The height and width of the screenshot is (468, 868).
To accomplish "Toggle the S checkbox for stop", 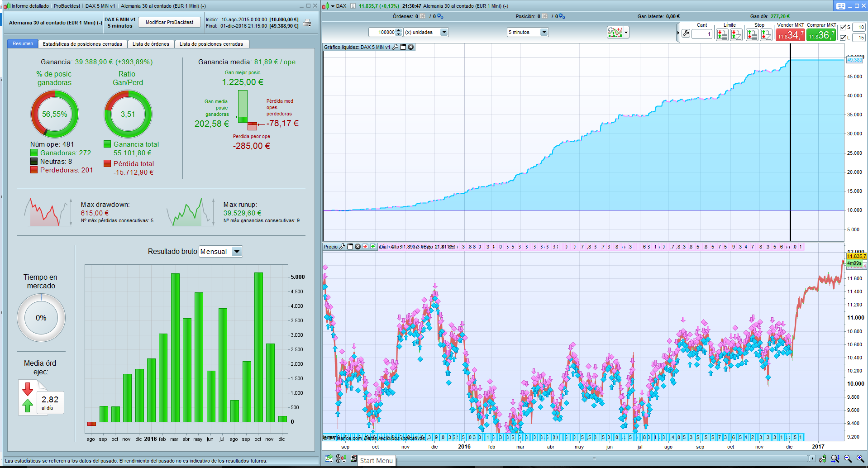I will click(x=843, y=27).
